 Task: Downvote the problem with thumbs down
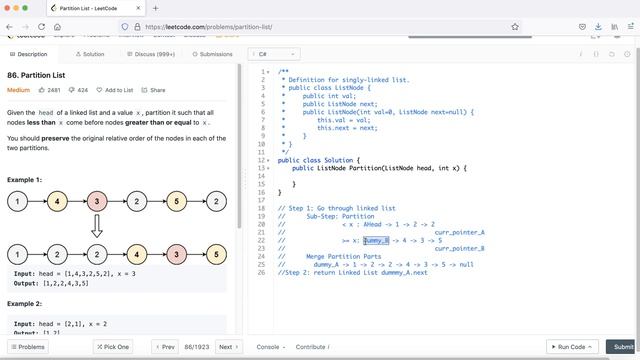(71, 90)
